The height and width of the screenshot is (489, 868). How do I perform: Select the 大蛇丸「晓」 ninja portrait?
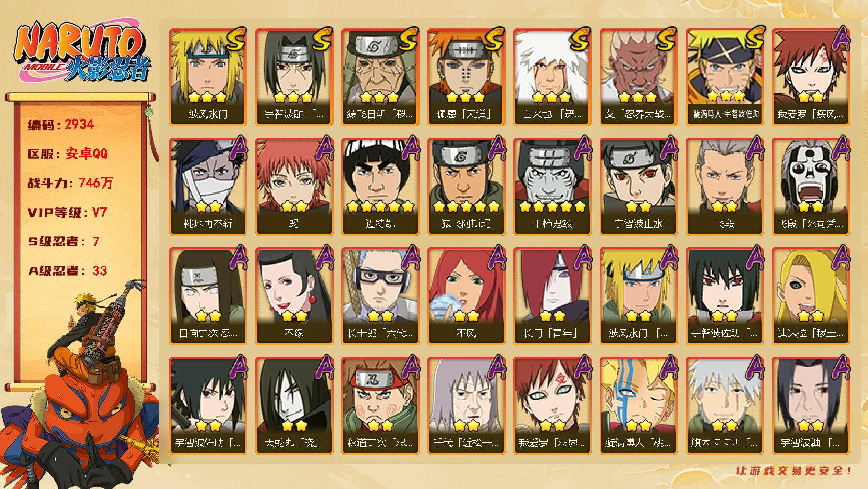tap(294, 406)
